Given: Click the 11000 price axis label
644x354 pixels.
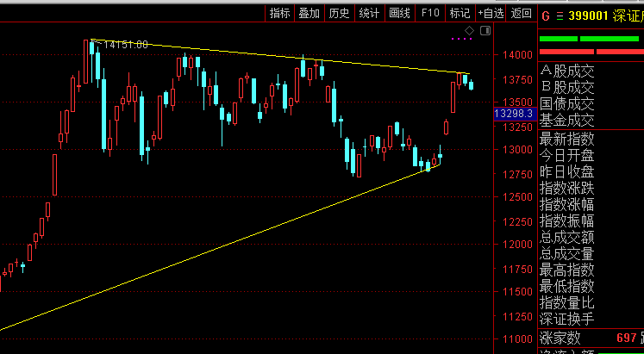Looking at the screenshot, I should [x=516, y=338].
